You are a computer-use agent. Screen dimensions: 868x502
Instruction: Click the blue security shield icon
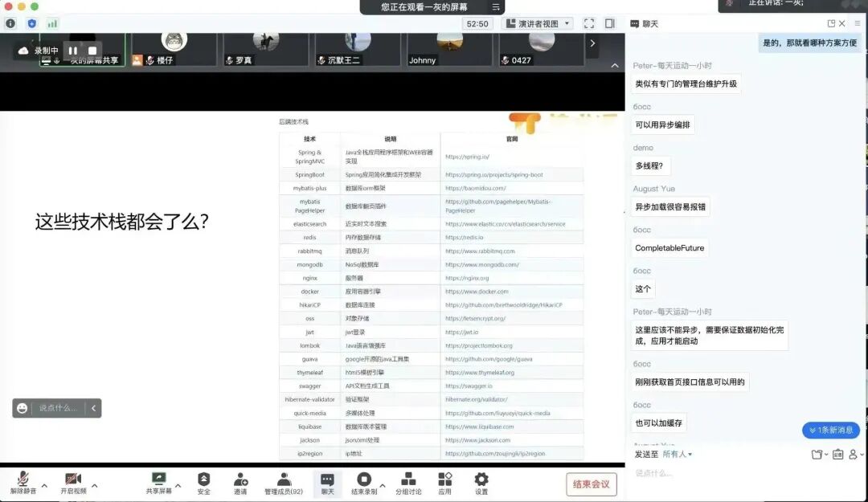[x=31, y=23]
